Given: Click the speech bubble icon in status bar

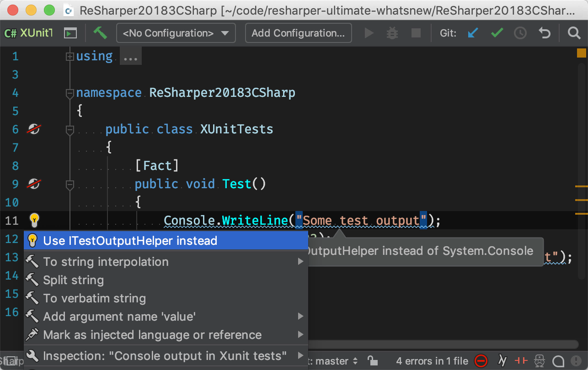Looking at the screenshot, I should (558, 361).
